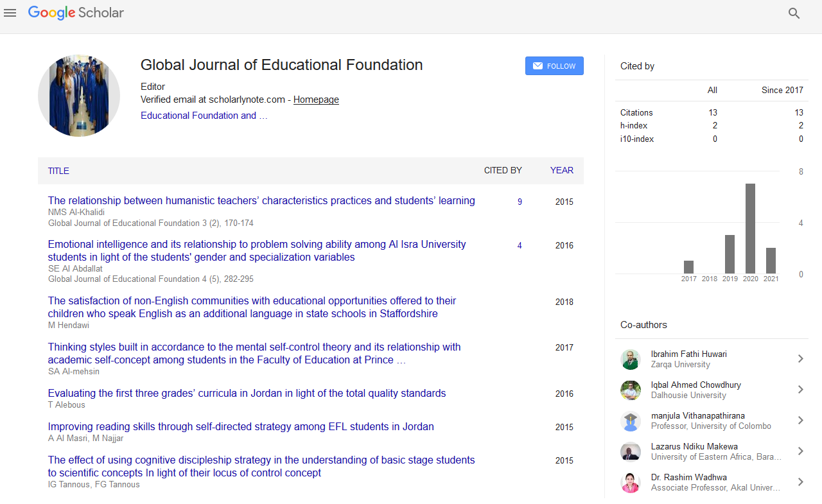This screenshot has height=504, width=822.
Task: Click the Google Scholar logo
Action: (x=76, y=13)
